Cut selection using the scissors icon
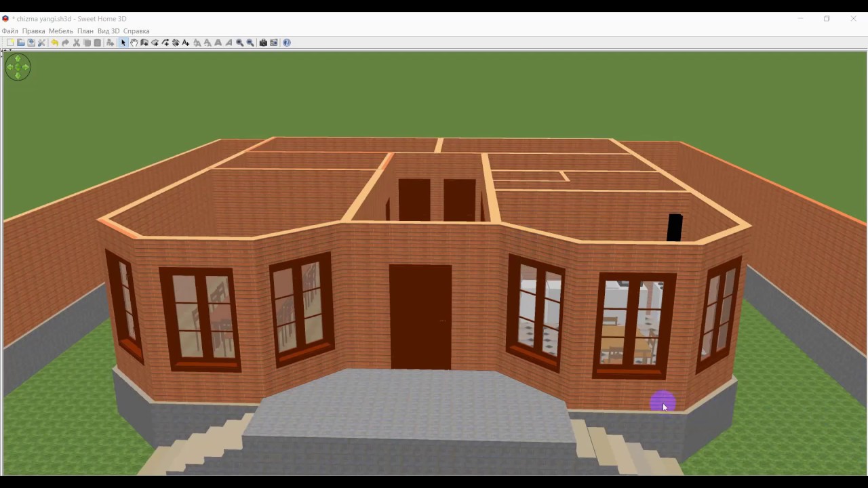 click(x=77, y=43)
